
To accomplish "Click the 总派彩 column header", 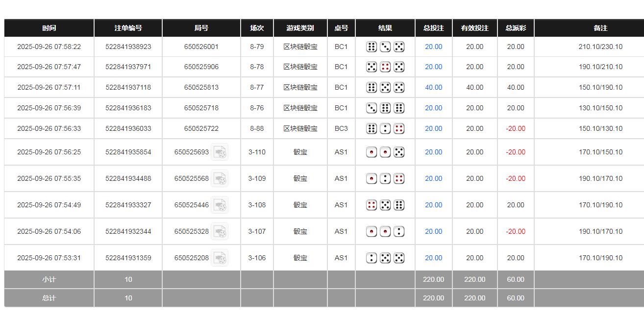I will click(516, 28).
